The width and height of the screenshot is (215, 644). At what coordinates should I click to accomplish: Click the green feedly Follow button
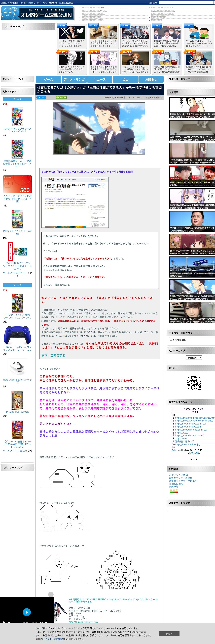[x=61, y=97]
